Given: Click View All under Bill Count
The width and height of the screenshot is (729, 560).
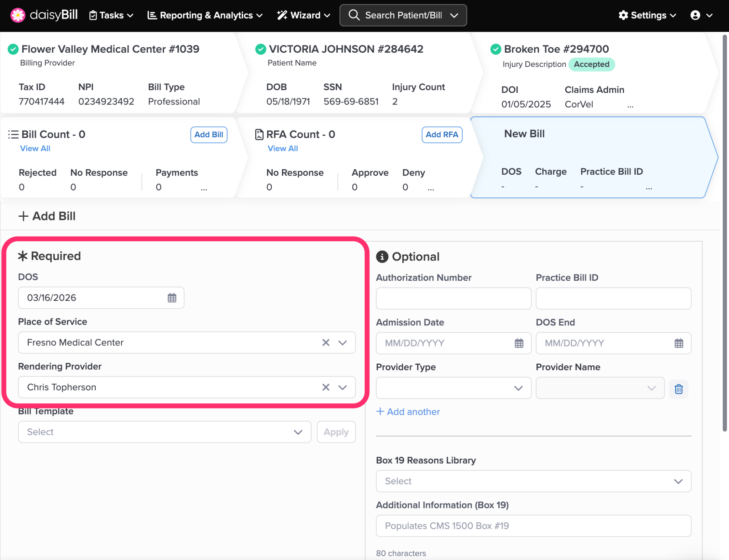Looking at the screenshot, I should (x=35, y=148).
